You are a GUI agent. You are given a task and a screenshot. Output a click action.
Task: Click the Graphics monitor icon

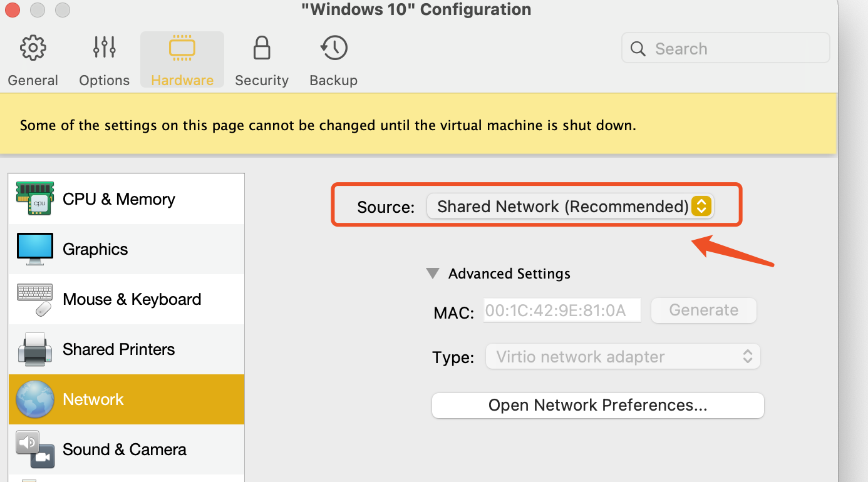[35, 249]
